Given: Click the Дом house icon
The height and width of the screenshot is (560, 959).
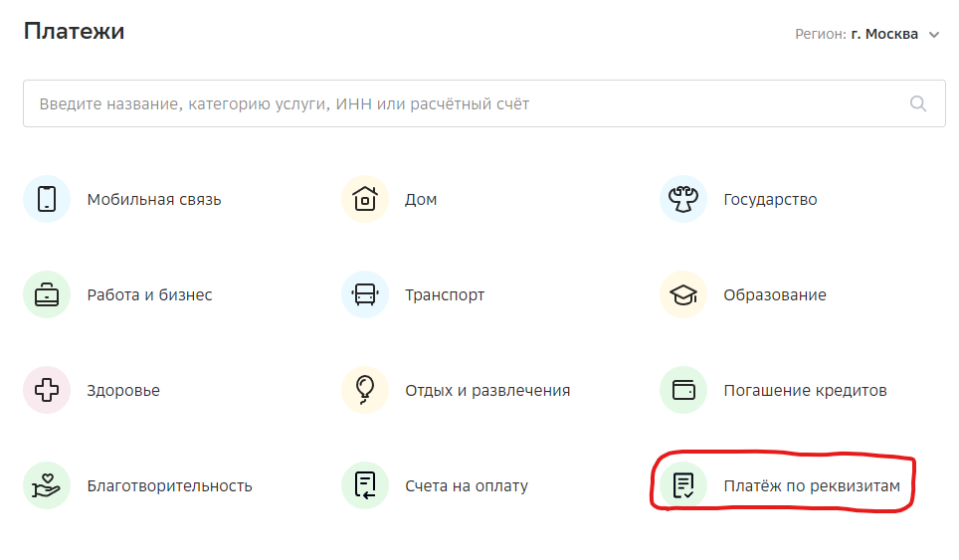Looking at the screenshot, I should [365, 199].
